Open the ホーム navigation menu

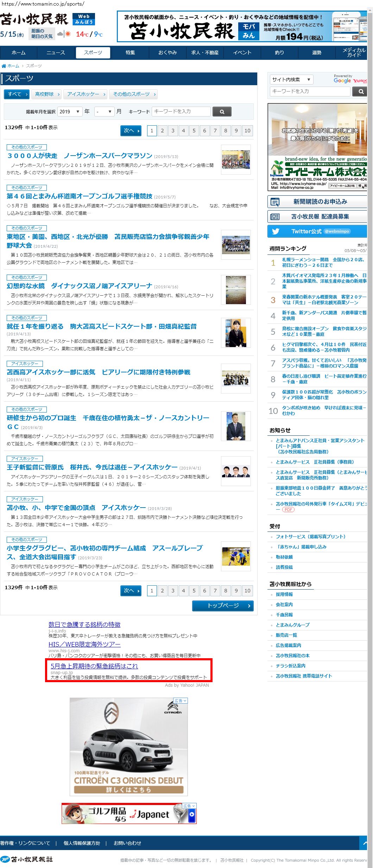coord(19,53)
